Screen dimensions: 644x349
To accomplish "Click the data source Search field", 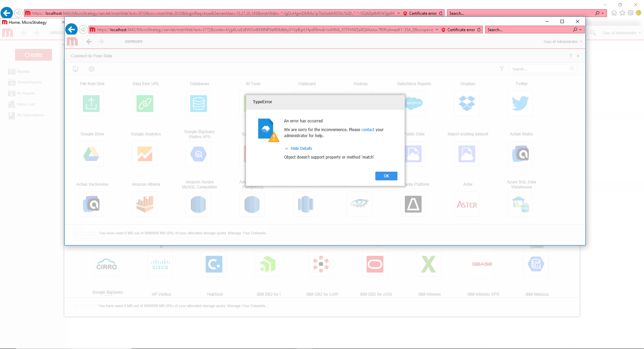I will tap(539, 69).
